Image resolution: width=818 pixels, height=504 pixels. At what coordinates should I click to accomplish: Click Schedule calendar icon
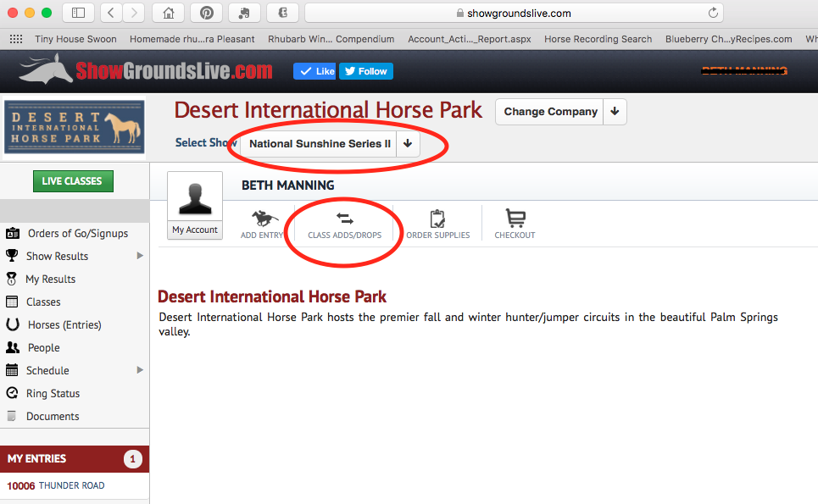pyautogui.click(x=12, y=370)
